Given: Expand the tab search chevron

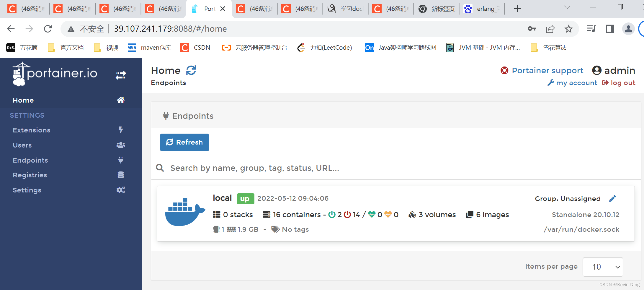Looking at the screenshot, I should 567,7.
